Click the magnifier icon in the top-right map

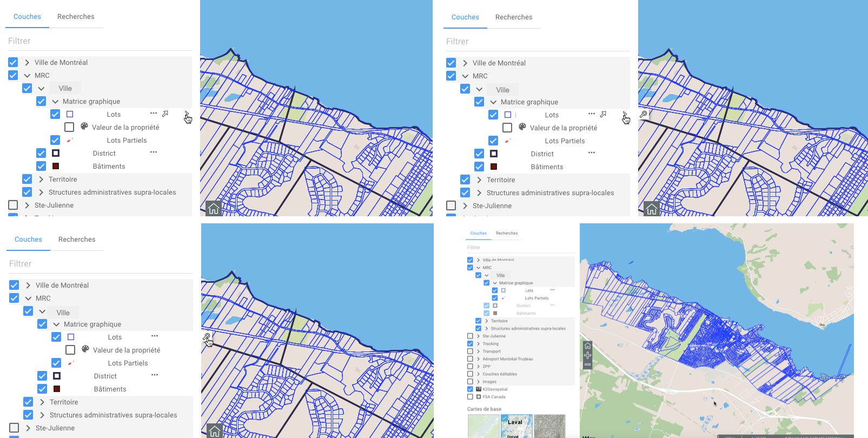(644, 114)
